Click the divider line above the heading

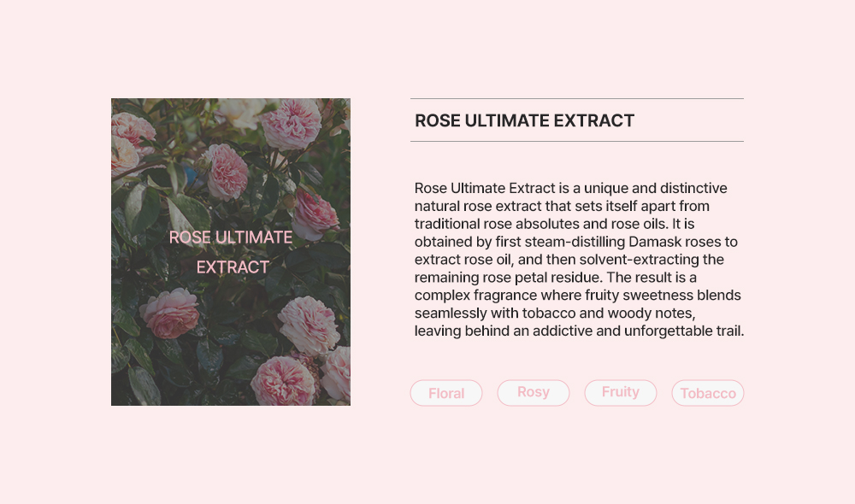click(577, 98)
